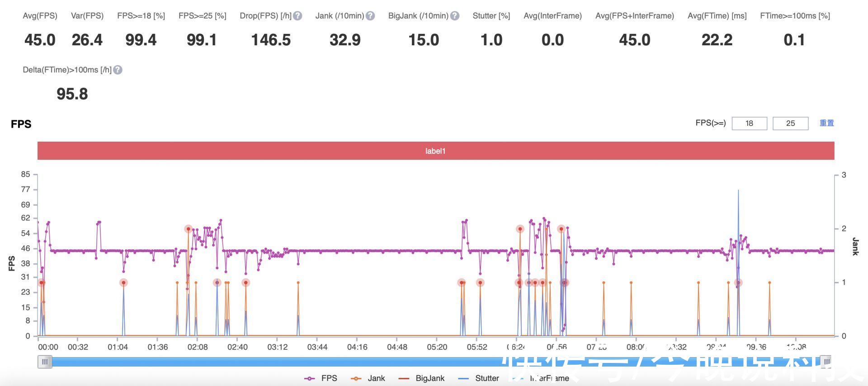Image resolution: width=868 pixels, height=386 pixels.
Task: Click the Drop(FPS) value 146.5
Action: click(x=271, y=40)
